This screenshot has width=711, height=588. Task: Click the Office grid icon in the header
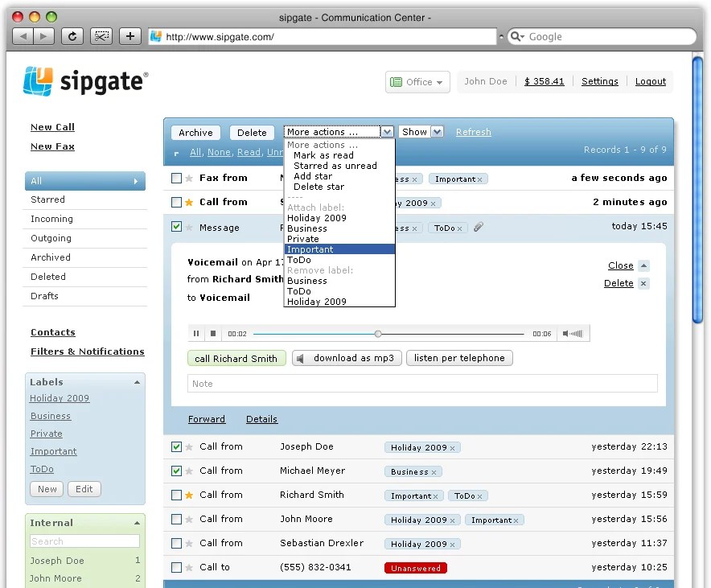click(397, 81)
